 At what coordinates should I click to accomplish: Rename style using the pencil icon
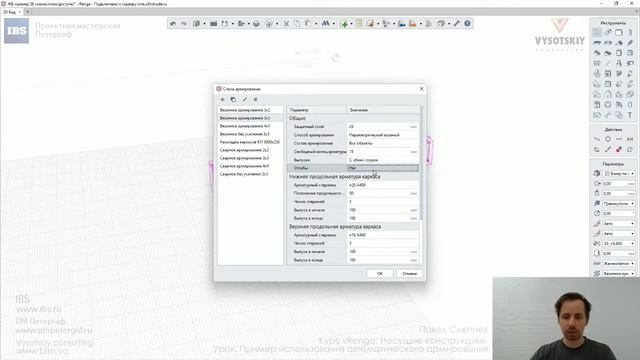[x=244, y=100]
